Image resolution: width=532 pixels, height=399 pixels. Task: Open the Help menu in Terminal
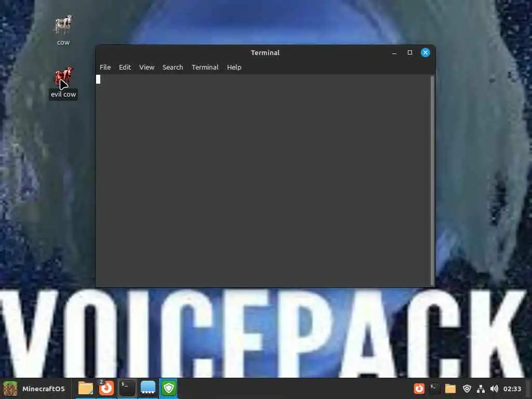pyautogui.click(x=234, y=67)
